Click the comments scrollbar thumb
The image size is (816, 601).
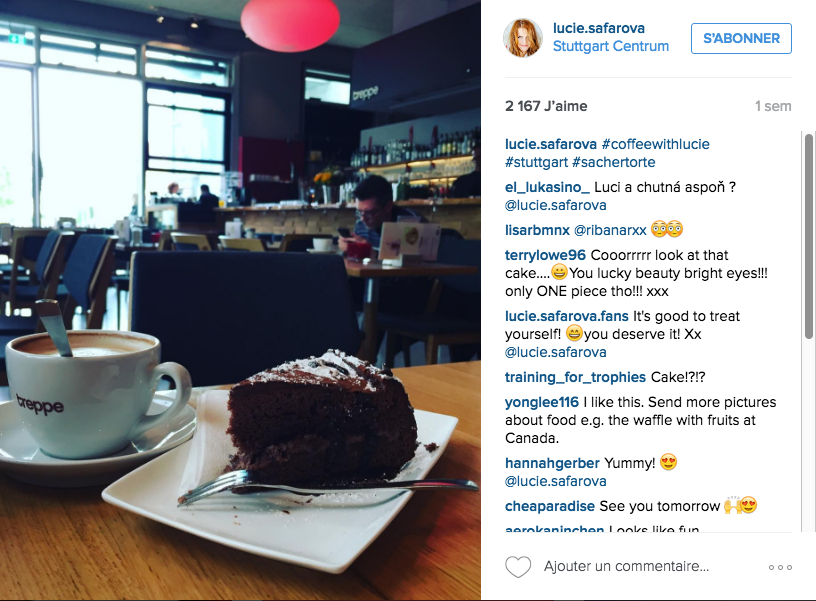[809, 237]
